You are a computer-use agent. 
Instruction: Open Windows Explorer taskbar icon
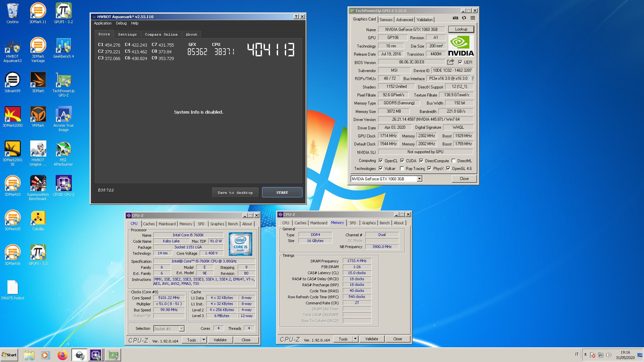click(30, 355)
